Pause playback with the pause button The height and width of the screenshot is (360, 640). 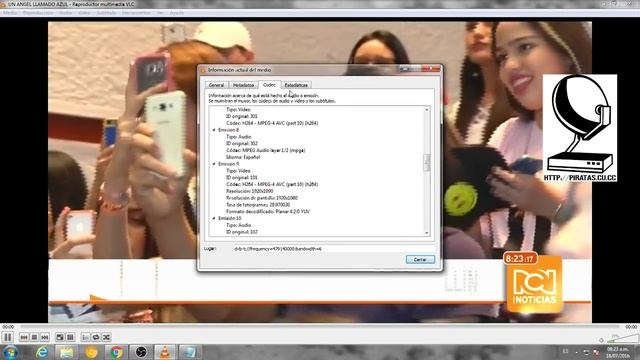click(7, 337)
